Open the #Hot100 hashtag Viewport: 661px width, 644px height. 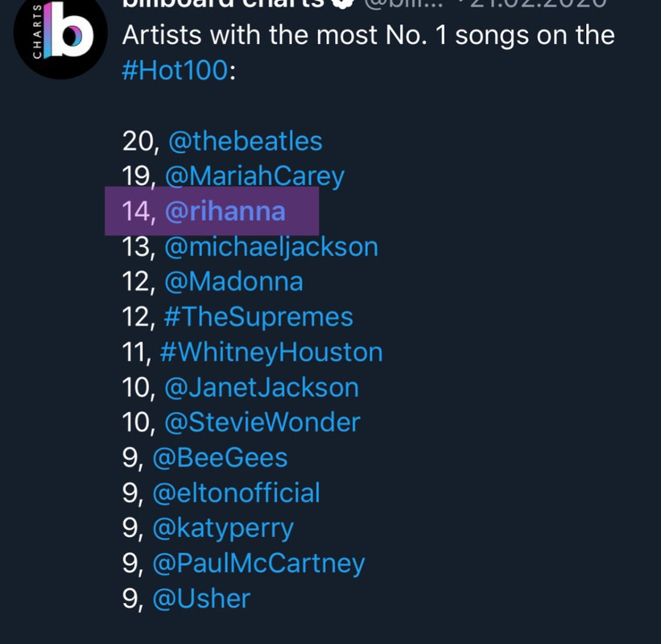point(175,70)
